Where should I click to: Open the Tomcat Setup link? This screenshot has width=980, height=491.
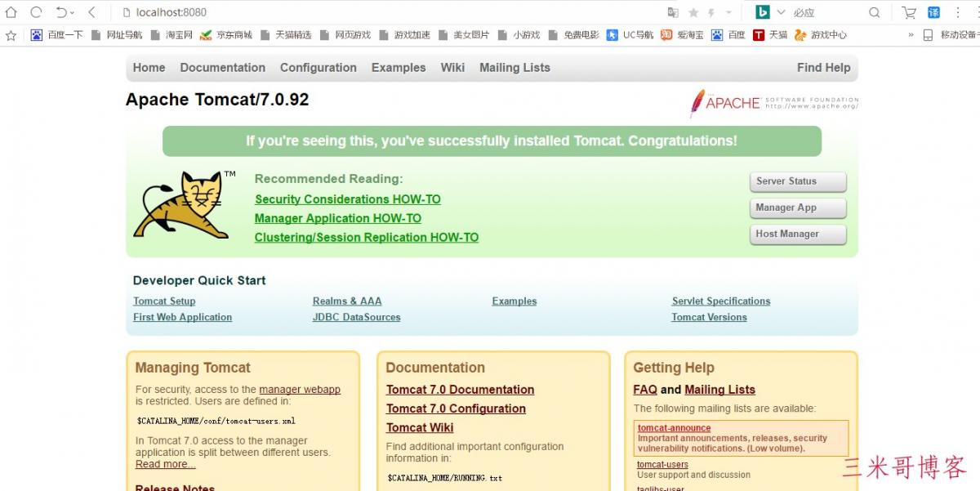(x=164, y=301)
